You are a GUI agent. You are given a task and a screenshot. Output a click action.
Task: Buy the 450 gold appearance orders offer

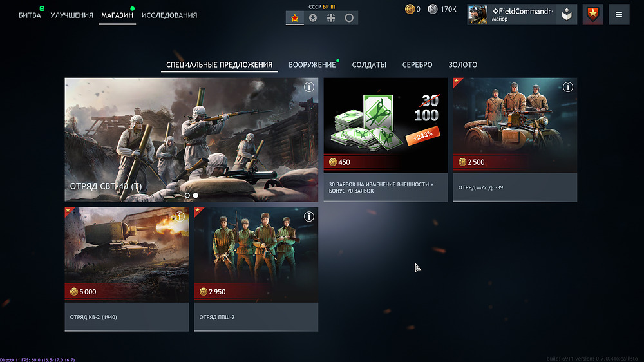coord(385,140)
